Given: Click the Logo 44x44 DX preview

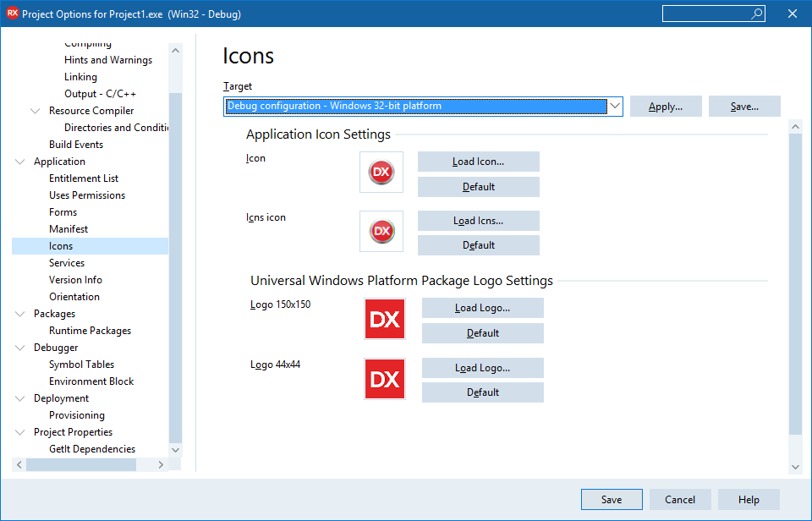Looking at the screenshot, I should tap(384, 378).
